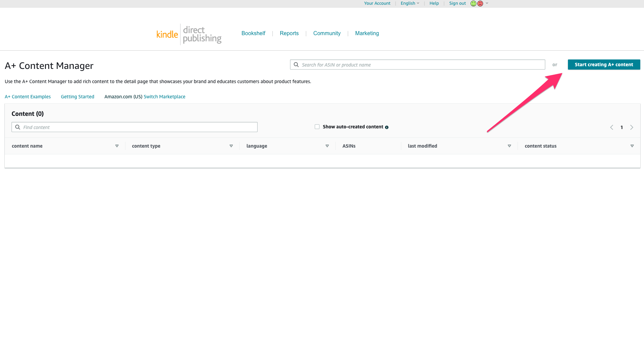
Task: Enable Show auto-created content checkbox
Action: (x=317, y=127)
